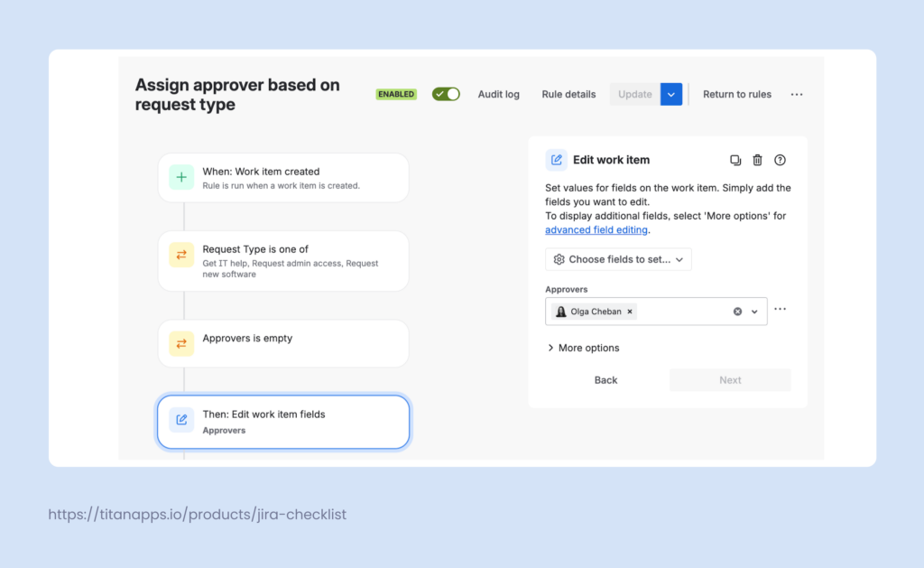
Task: Open the Choose fields to set dropdown
Action: [618, 259]
